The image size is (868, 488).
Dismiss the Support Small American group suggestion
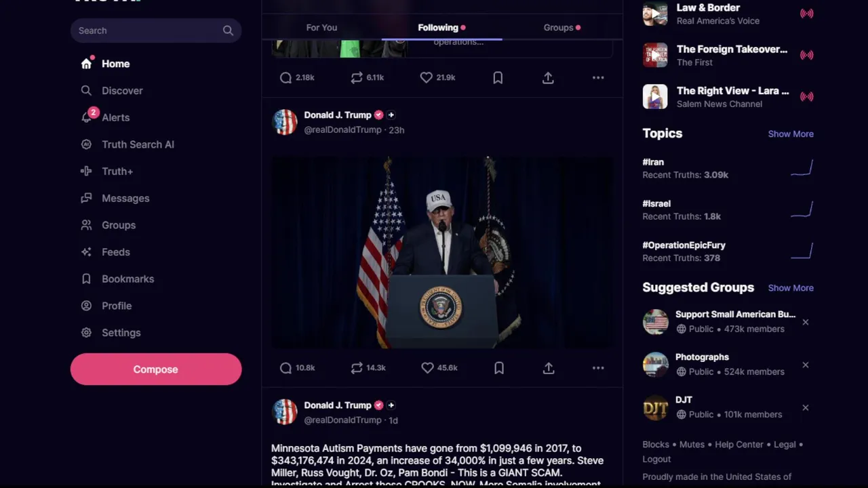pyautogui.click(x=806, y=322)
